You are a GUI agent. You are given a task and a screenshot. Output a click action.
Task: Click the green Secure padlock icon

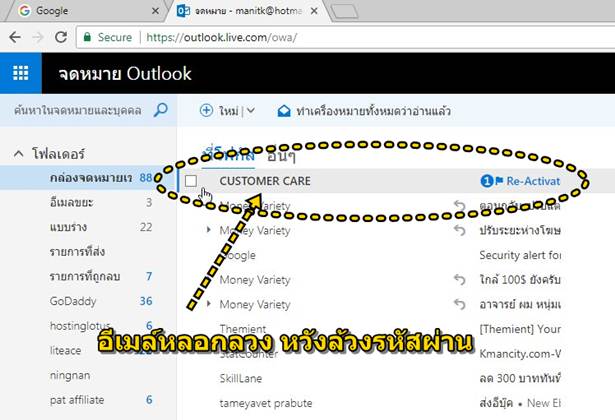87,37
